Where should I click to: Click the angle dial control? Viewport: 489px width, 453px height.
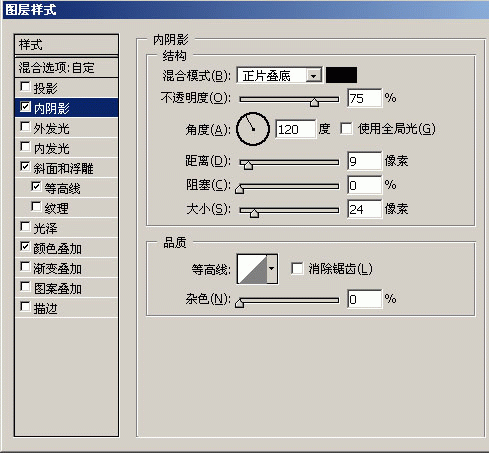coord(253,129)
